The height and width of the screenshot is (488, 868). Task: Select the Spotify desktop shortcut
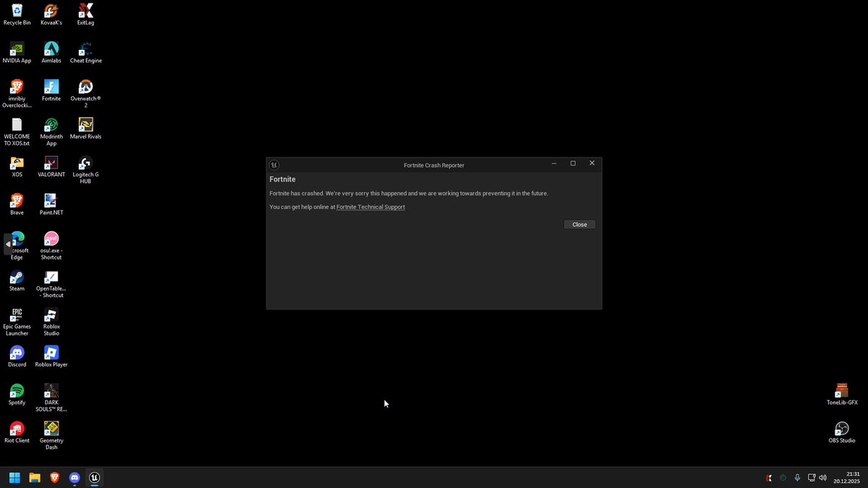tap(17, 395)
